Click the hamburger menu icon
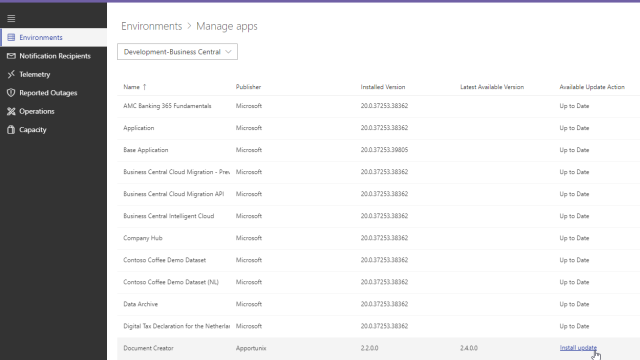This screenshot has width=640, height=360. point(11,18)
